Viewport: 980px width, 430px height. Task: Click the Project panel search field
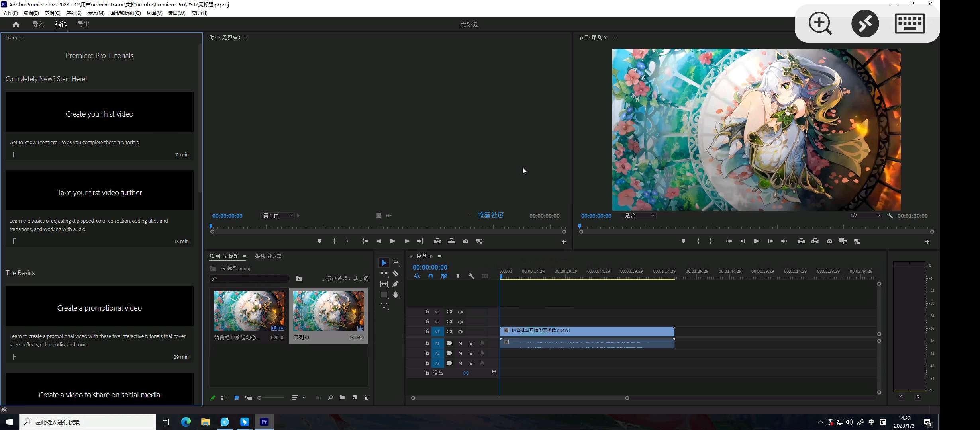click(249, 279)
